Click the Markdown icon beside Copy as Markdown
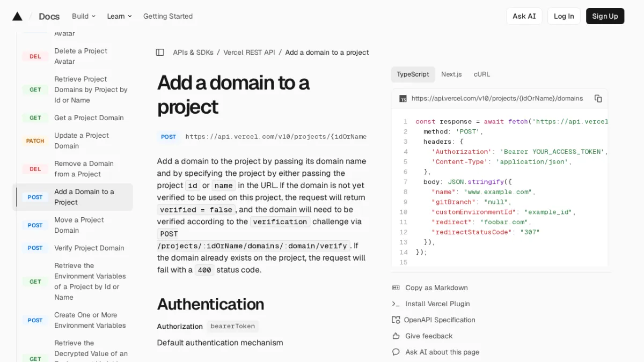Image resolution: width=644 pixels, height=362 pixels. coord(396,288)
